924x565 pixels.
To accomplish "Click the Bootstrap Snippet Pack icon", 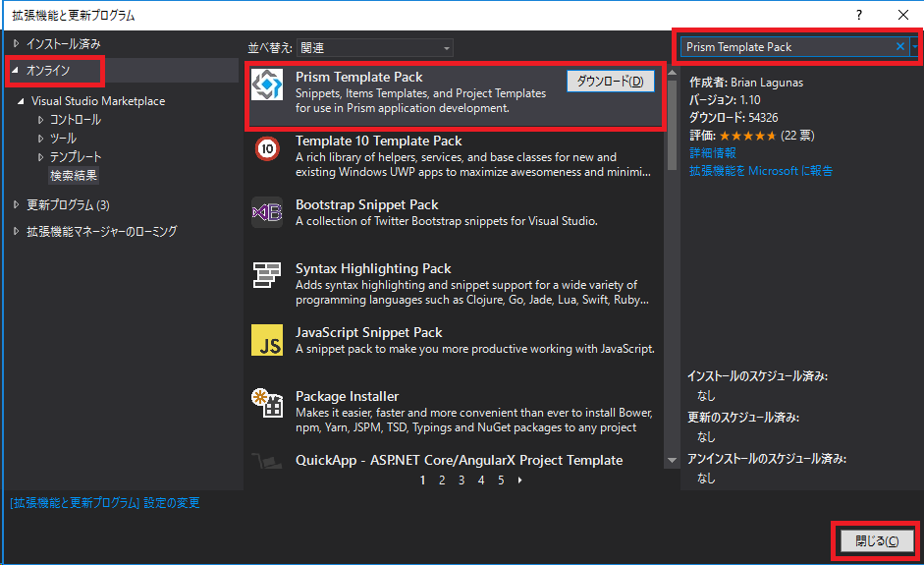I will pyautogui.click(x=267, y=212).
